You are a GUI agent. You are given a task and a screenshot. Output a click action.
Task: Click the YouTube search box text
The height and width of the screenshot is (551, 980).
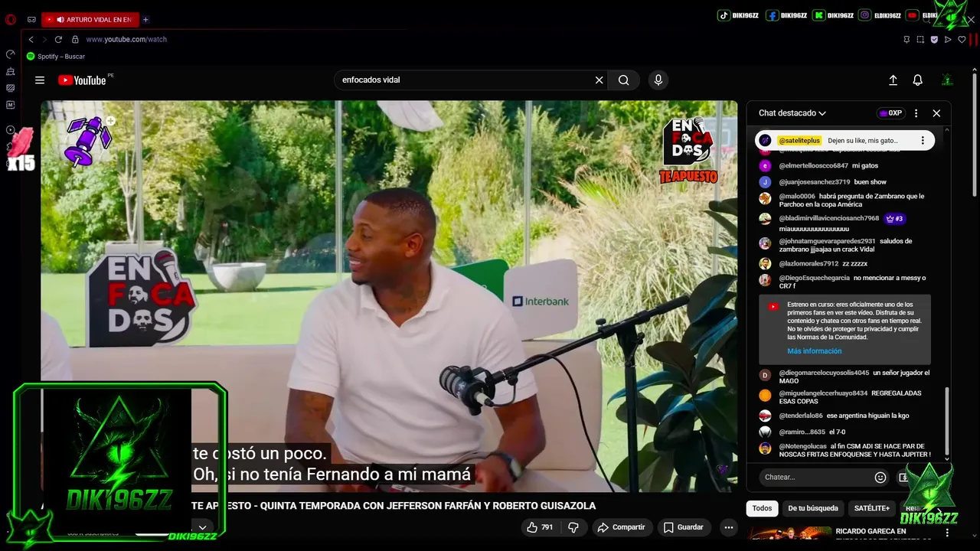(371, 80)
